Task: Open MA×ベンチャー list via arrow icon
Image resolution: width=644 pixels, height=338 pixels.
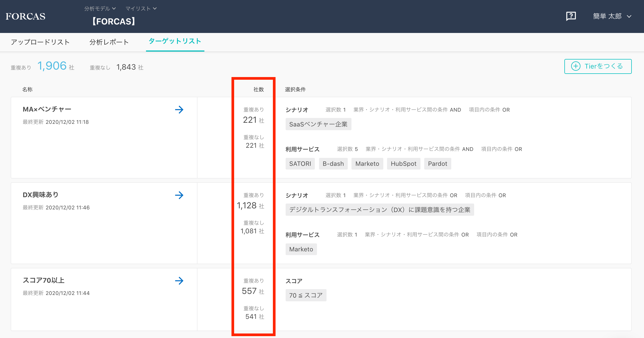Action: (x=179, y=109)
